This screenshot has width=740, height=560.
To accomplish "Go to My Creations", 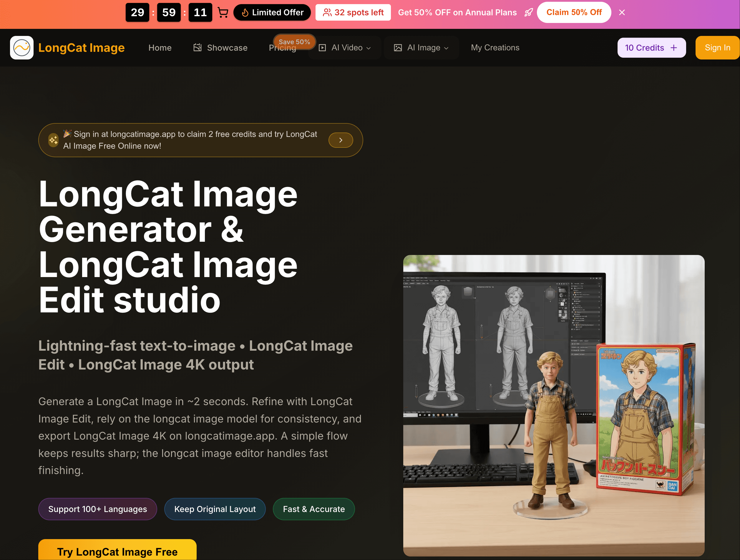I will tap(495, 47).
